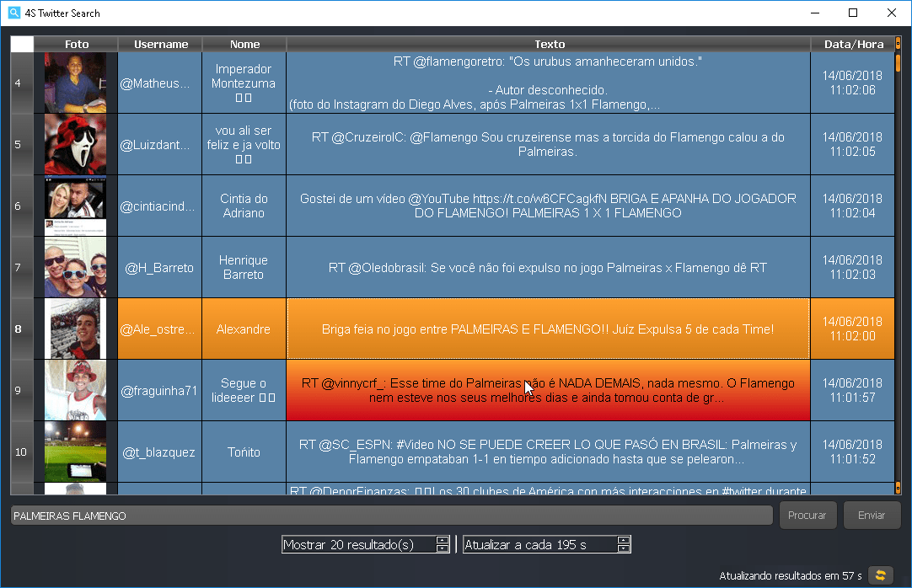
Task: Open the ghost-mask photo of @Luizdant
Action: coord(76,144)
